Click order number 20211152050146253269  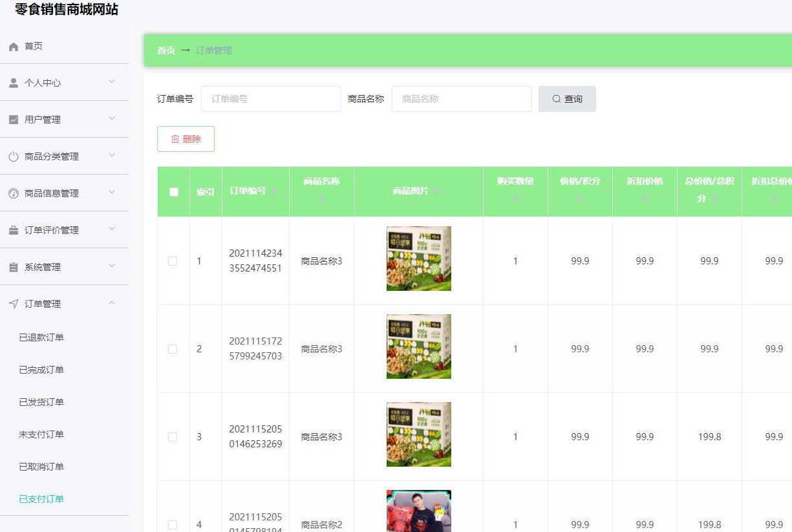255,436
